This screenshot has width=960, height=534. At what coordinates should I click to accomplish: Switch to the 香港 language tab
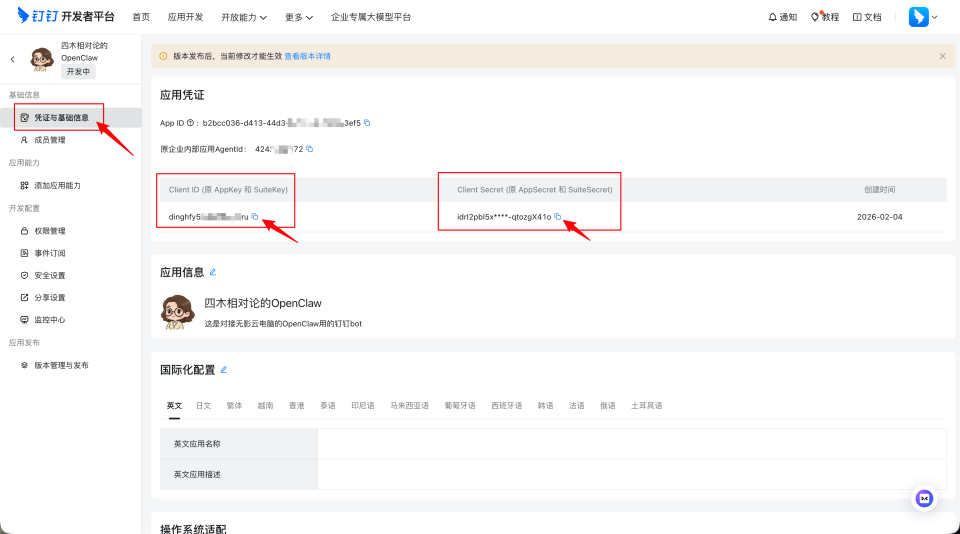click(x=297, y=405)
